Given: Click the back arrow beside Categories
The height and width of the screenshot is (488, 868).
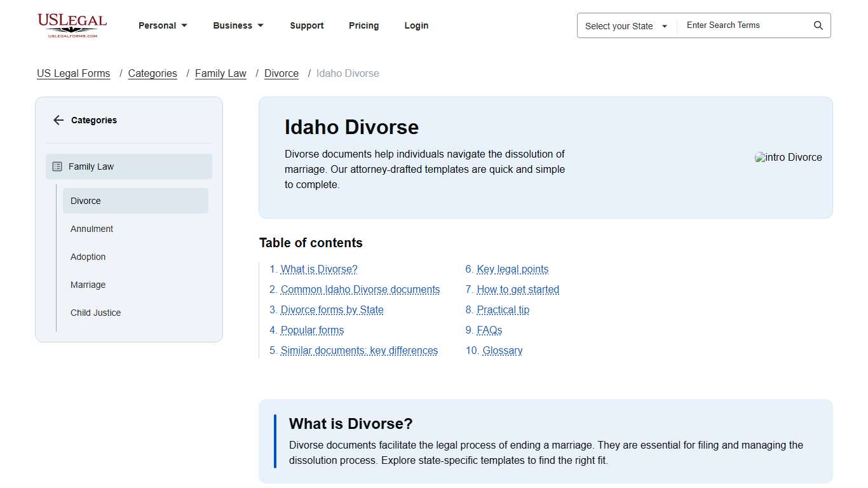Looking at the screenshot, I should pyautogui.click(x=58, y=120).
